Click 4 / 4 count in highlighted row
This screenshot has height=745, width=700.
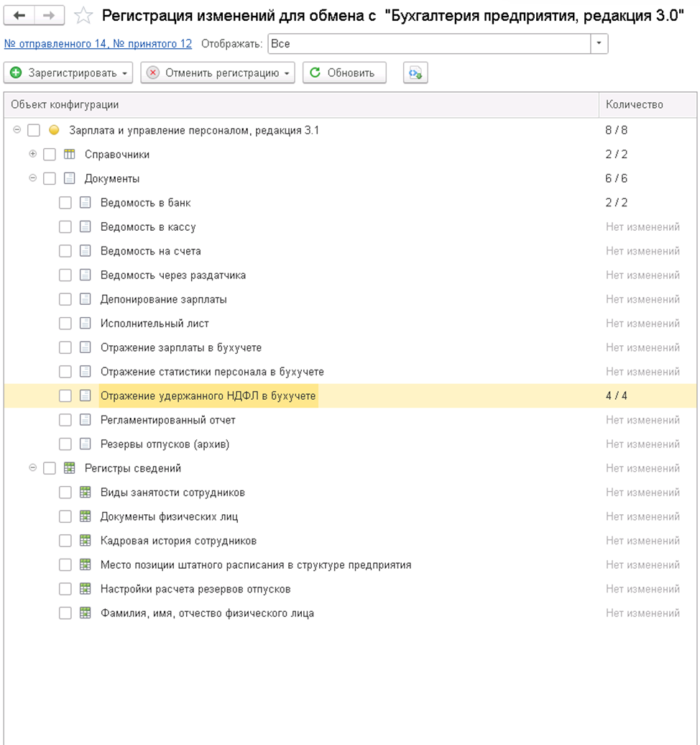click(x=617, y=396)
